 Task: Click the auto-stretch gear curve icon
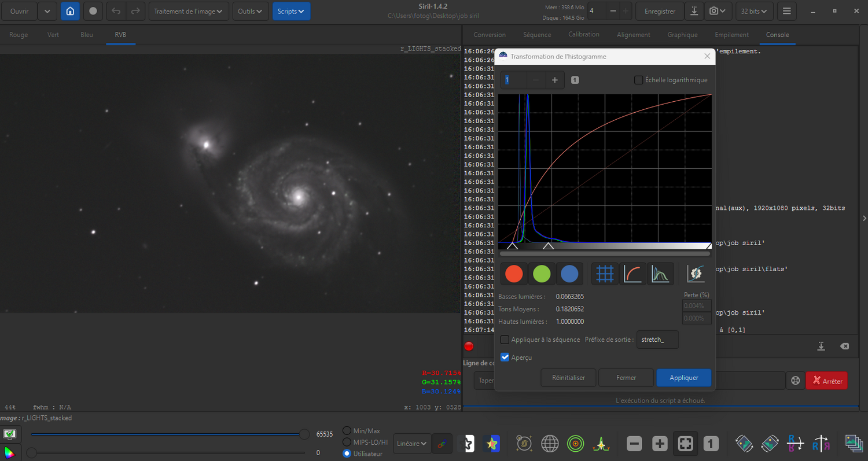696,274
